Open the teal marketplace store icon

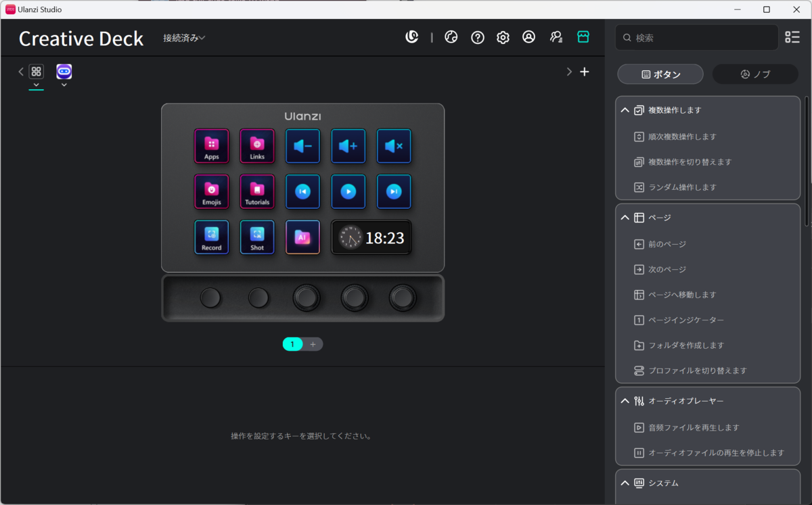(583, 37)
